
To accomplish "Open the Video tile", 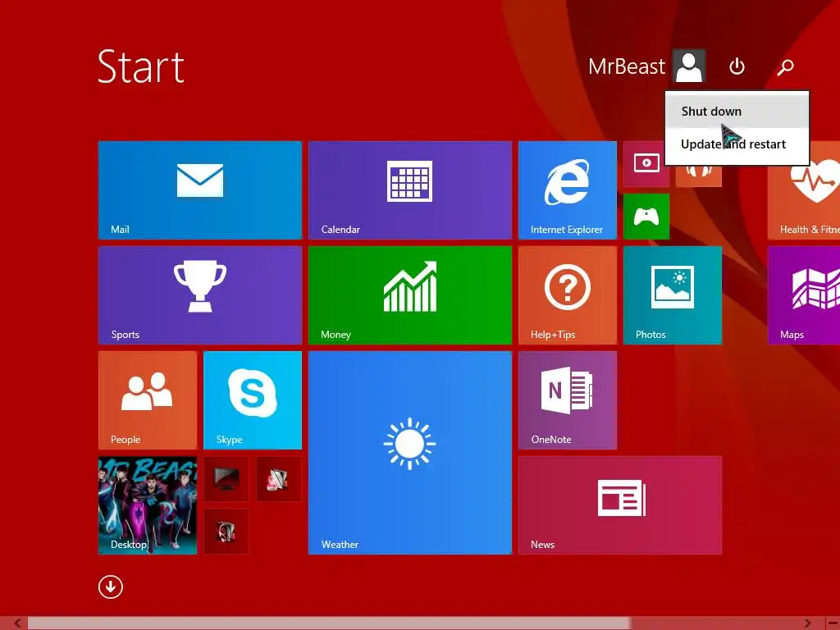I will [x=646, y=164].
